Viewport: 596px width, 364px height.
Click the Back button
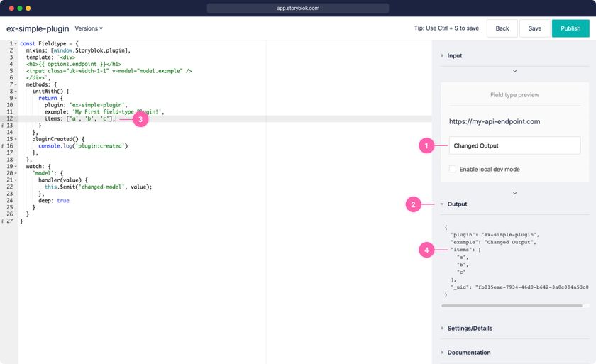coord(502,28)
